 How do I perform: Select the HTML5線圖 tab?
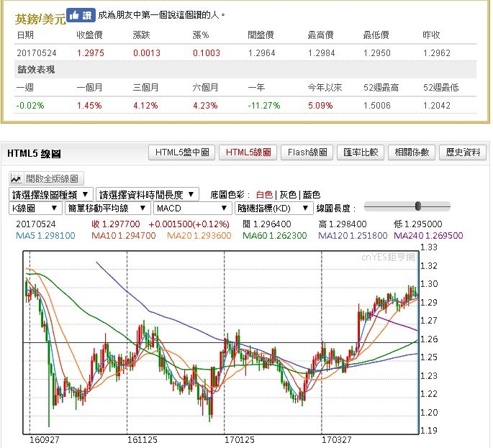point(248,152)
